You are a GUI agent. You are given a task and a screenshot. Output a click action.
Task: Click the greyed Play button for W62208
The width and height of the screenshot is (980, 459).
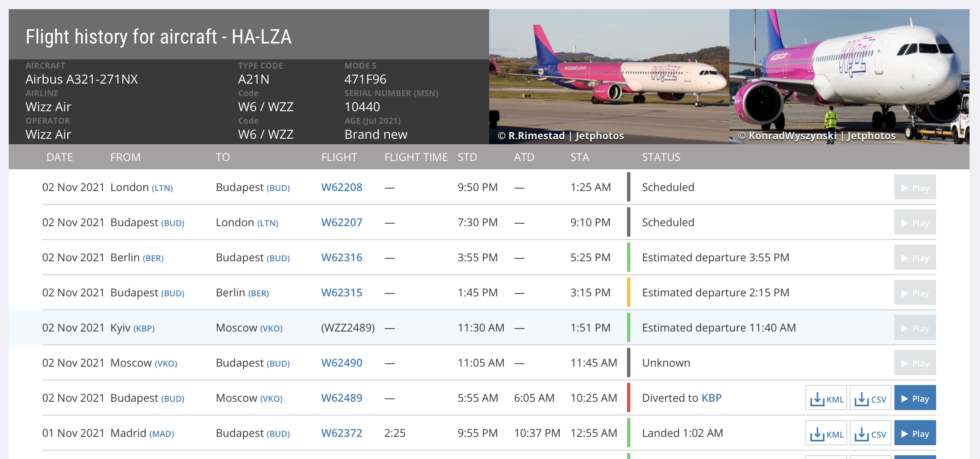tap(915, 188)
